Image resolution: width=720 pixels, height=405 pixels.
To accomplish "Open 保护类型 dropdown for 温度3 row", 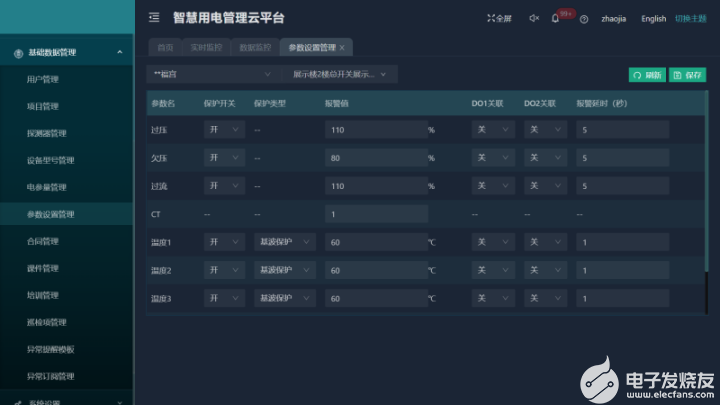I will (285, 298).
